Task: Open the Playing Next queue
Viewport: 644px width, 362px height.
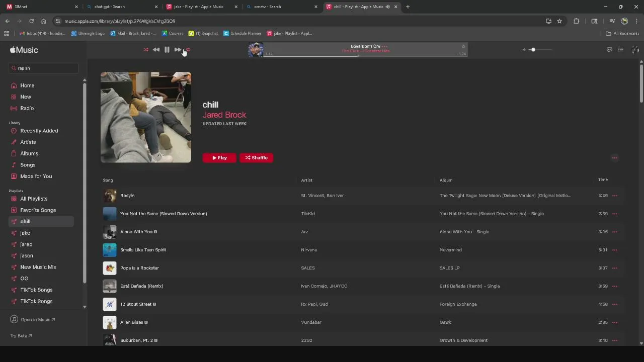Action: 621,50
